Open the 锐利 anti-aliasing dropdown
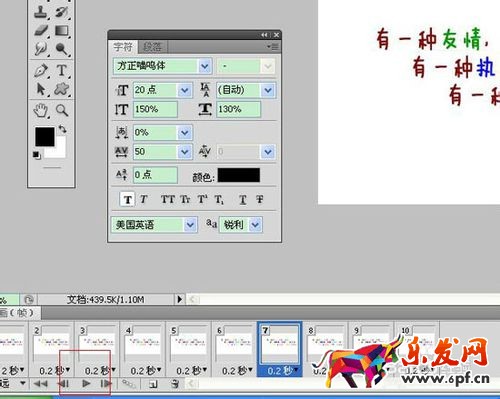Image resolution: width=500 pixels, height=399 pixels. click(x=255, y=225)
